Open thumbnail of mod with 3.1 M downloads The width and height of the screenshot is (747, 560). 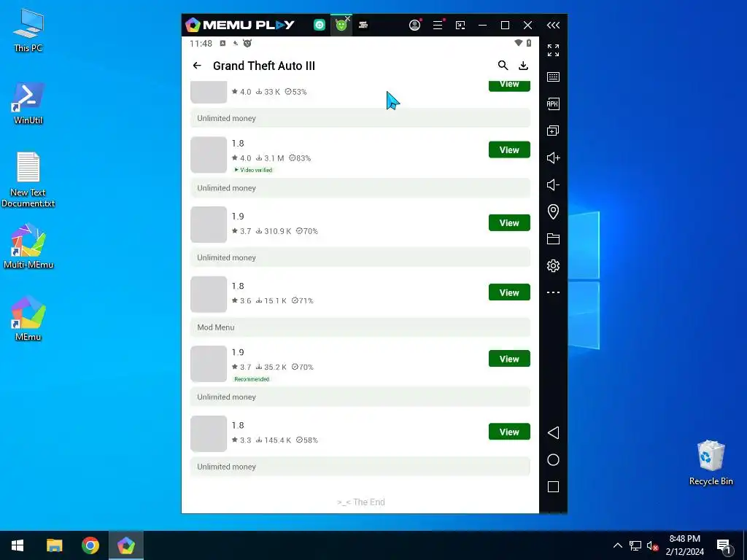pyautogui.click(x=209, y=155)
